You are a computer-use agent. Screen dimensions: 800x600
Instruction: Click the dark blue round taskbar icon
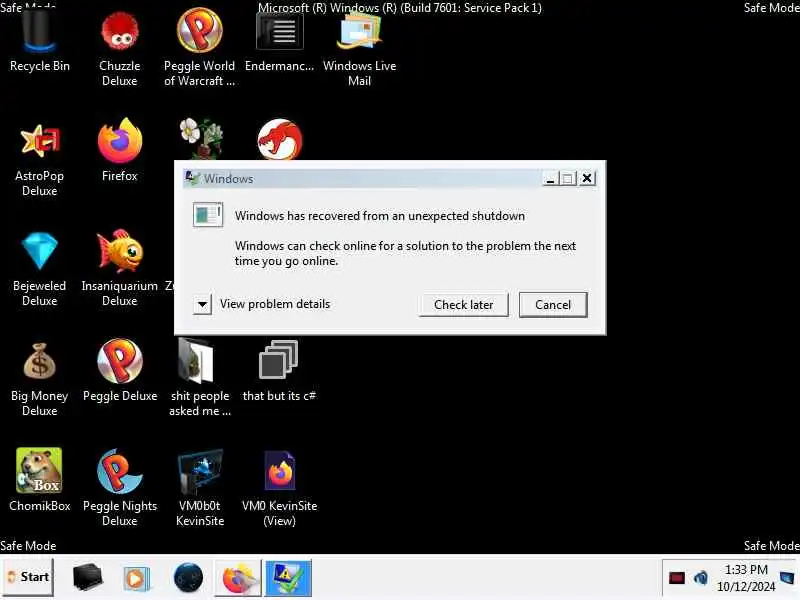[x=188, y=578]
